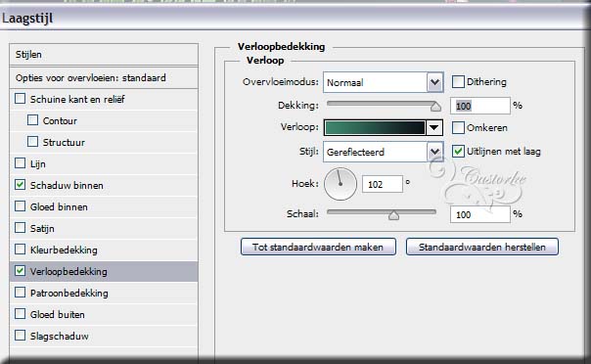
Task: Select the Patroonbedekking row label
Action: (68, 293)
